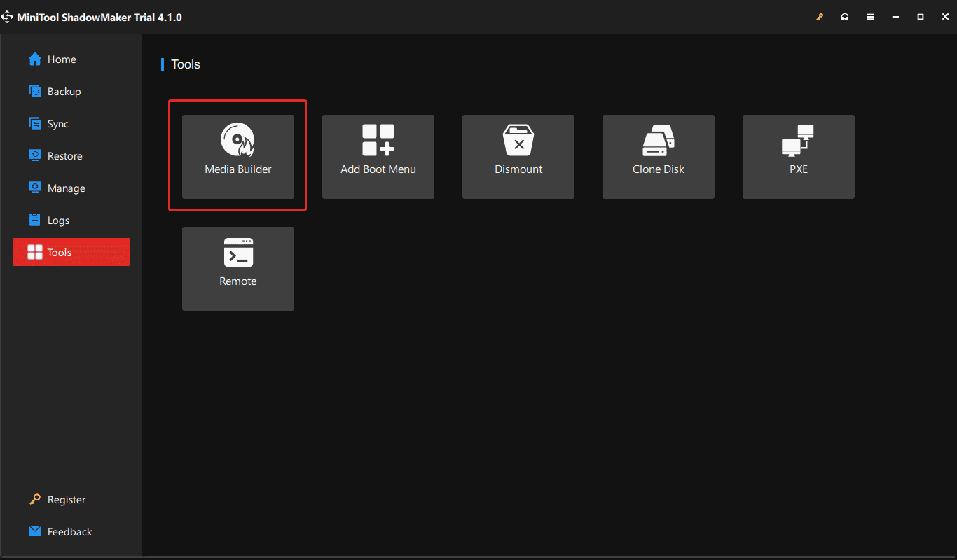
Task: Open Add Boot Menu tool
Action: click(x=378, y=157)
